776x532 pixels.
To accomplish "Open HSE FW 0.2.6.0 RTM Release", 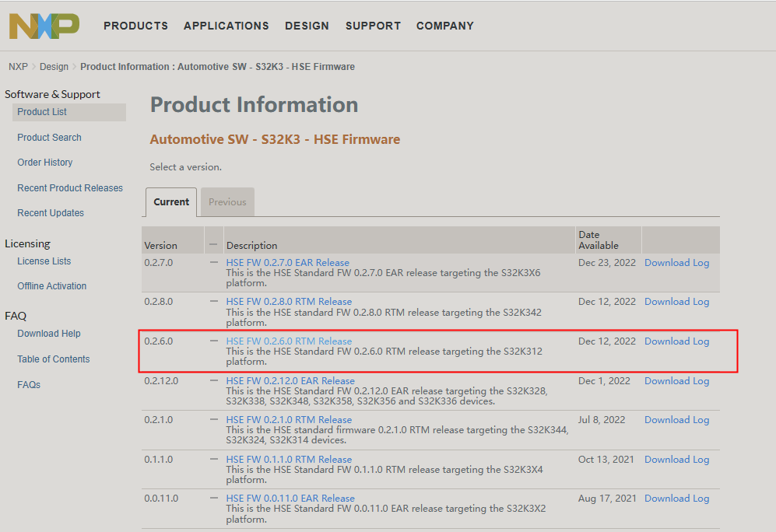I will click(x=288, y=341).
